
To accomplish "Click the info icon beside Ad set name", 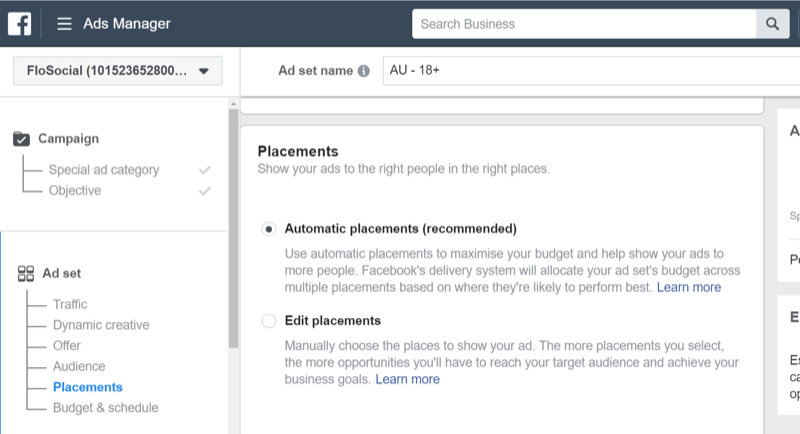I will point(363,72).
